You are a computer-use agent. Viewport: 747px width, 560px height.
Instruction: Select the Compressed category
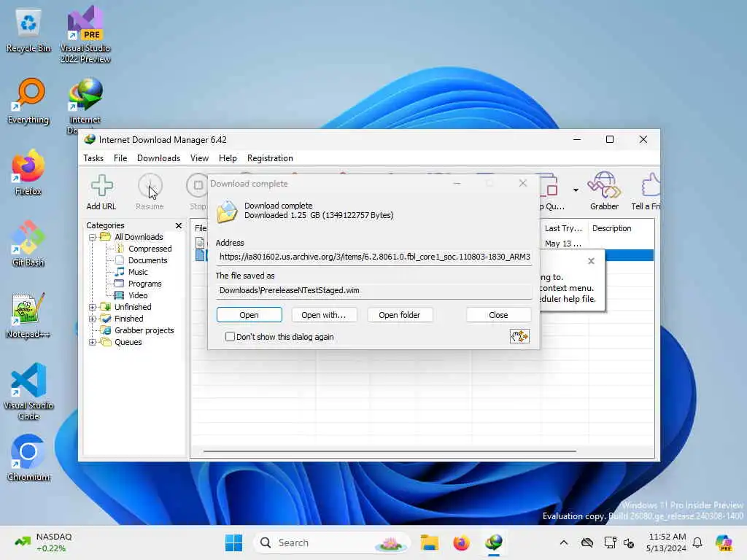pos(150,249)
